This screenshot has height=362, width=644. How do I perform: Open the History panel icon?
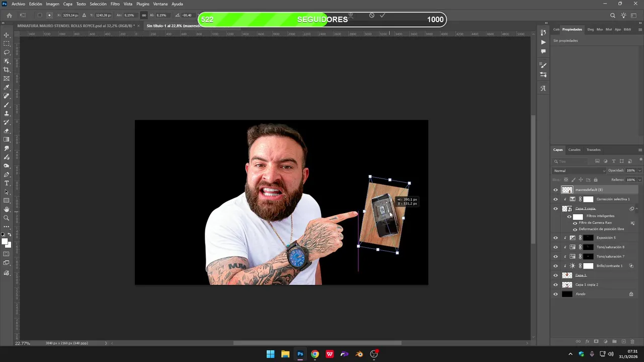tap(543, 33)
